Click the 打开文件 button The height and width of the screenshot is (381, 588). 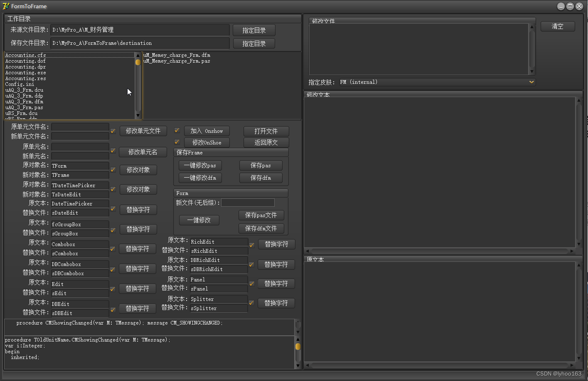click(266, 131)
